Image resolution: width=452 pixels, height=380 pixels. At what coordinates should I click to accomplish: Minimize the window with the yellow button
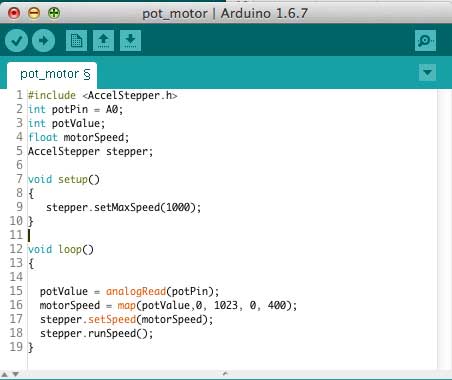click(x=34, y=13)
